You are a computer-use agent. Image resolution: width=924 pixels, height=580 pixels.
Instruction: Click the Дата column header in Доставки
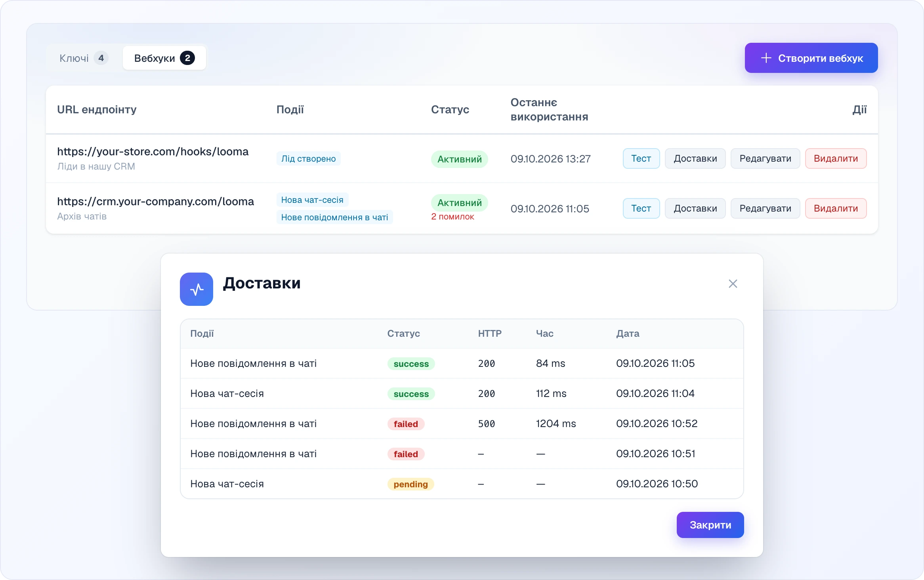click(x=628, y=334)
